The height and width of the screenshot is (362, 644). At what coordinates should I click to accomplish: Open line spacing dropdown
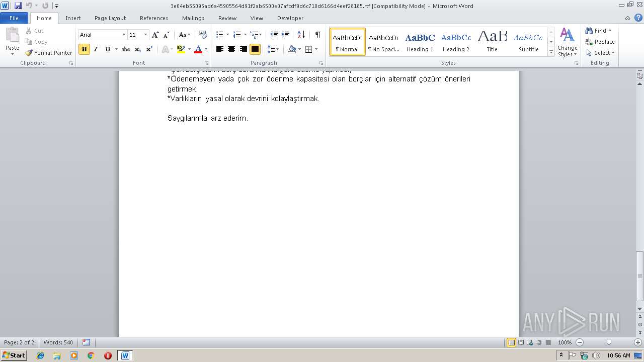[x=273, y=49]
